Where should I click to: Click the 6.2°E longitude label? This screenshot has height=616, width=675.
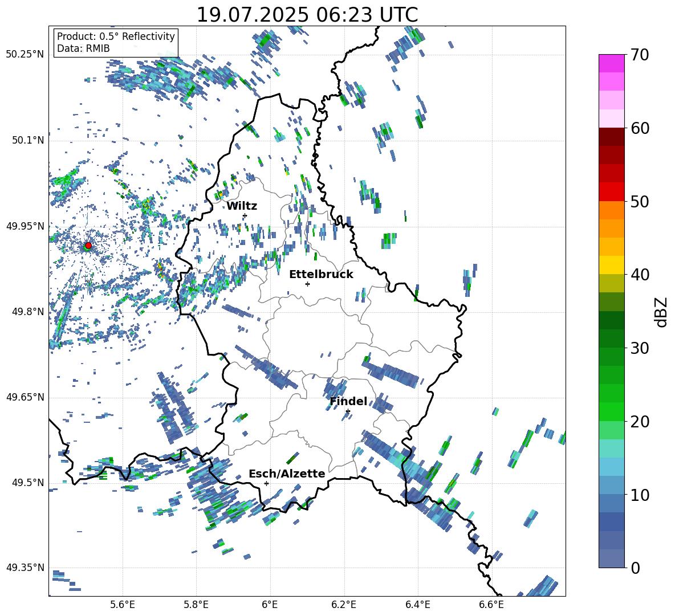(344, 605)
